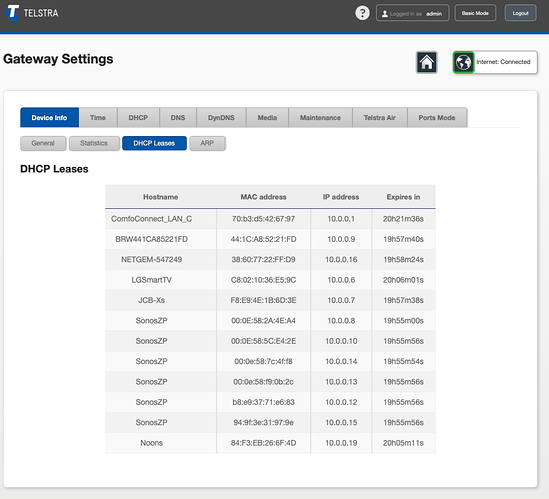Viewport: 549px width, 499px height.
Task: Open the Time tab
Action: coord(98,118)
